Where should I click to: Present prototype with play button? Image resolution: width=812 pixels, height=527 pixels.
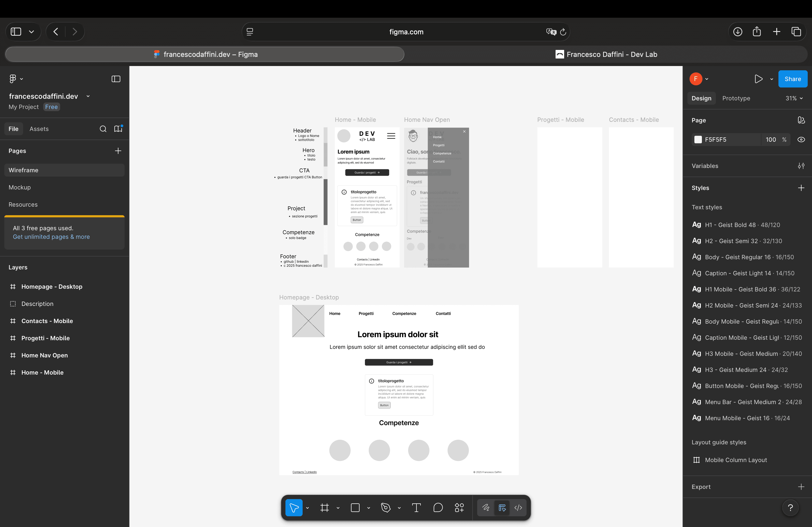coord(759,79)
